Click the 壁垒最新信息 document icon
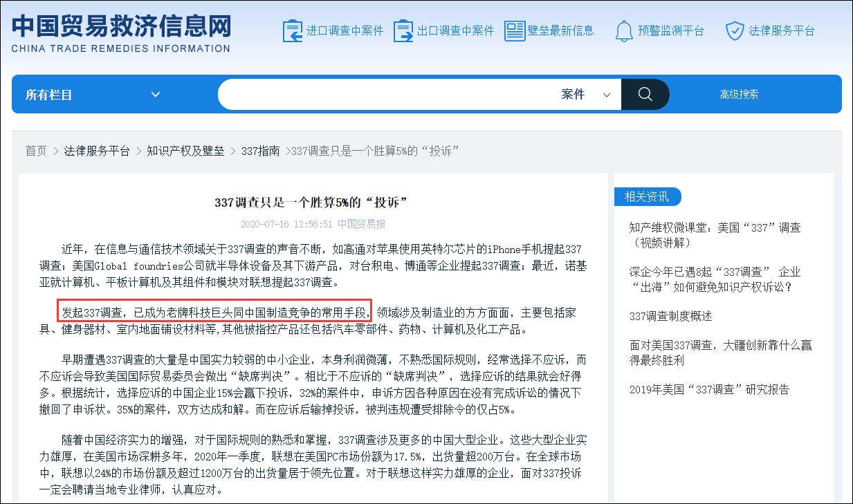The image size is (853, 504). 514,29
